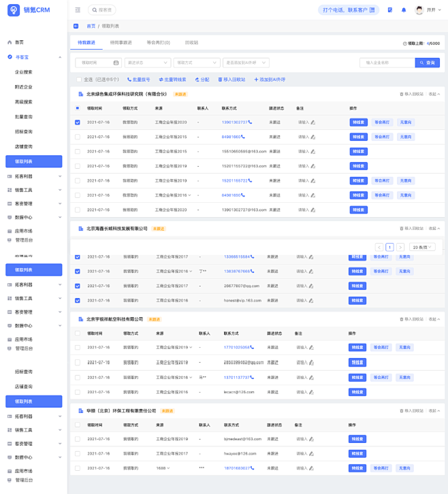The image size is (448, 494).
Task: Switch to the 待同事跟进 tab
Action: click(121, 42)
